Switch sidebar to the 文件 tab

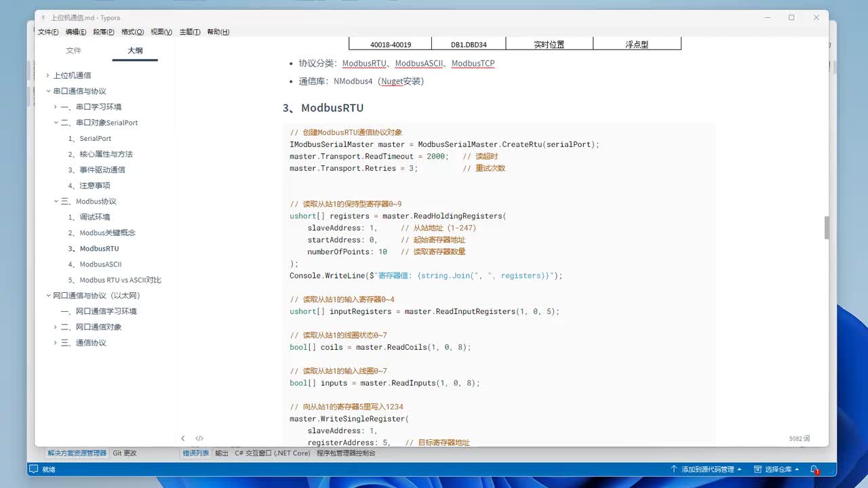(x=73, y=51)
